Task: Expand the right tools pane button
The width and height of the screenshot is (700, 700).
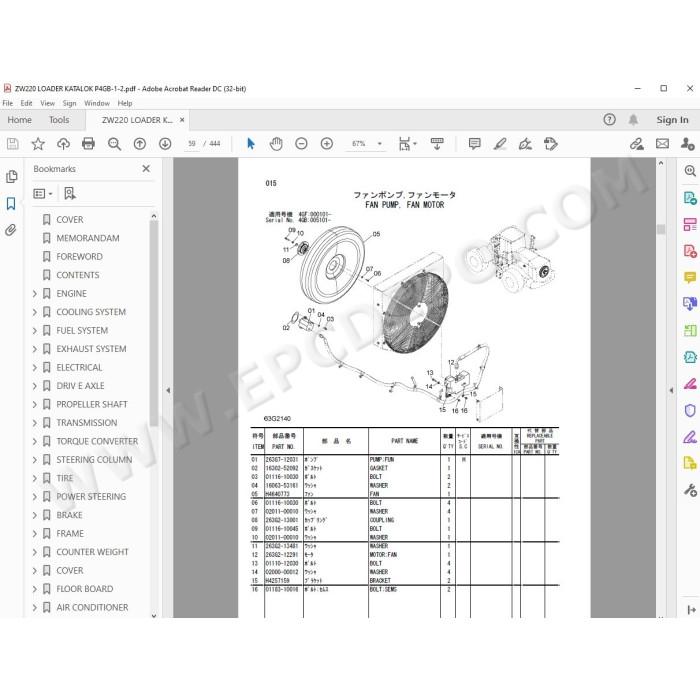Action: (x=691, y=609)
